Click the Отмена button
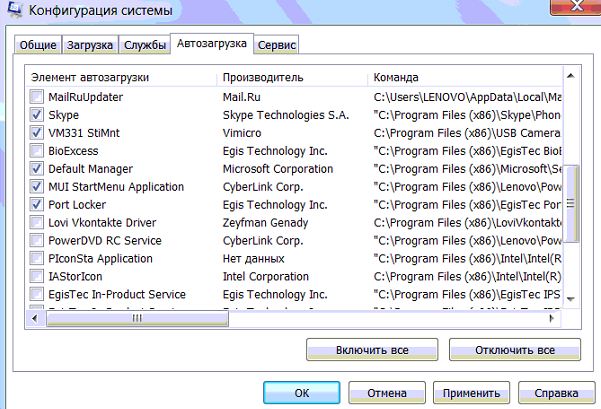This screenshot has height=409, width=601. point(387,393)
